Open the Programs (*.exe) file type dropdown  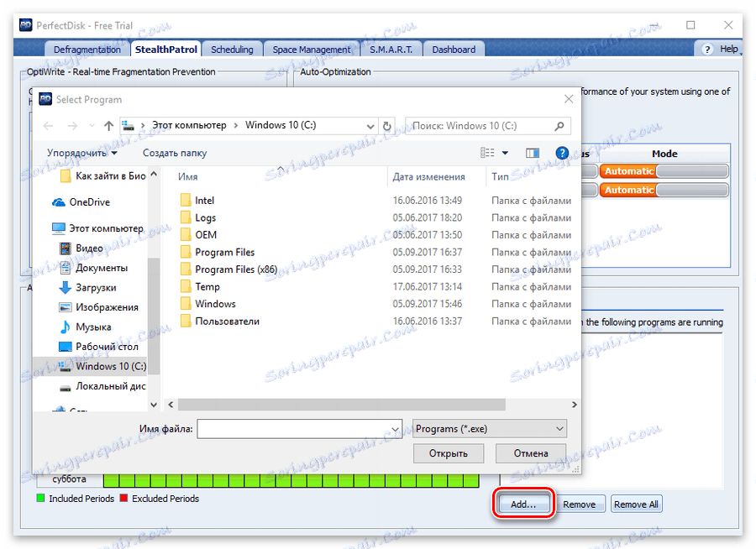coord(490,428)
